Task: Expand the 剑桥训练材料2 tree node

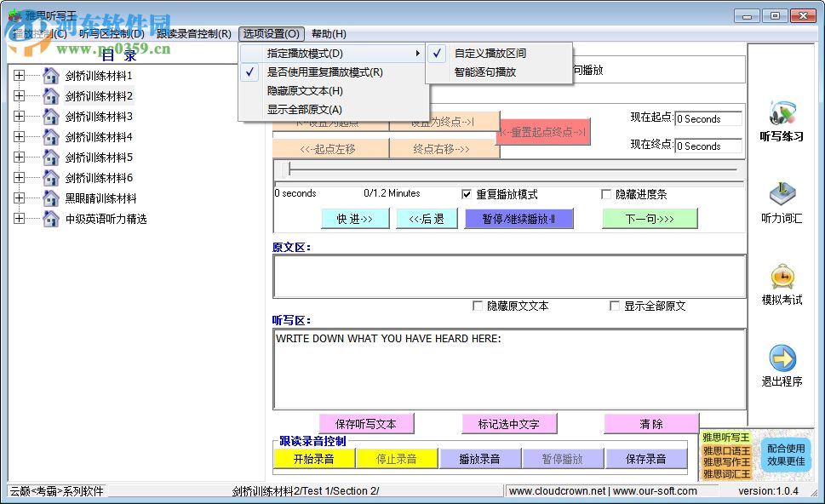Action: coord(19,96)
